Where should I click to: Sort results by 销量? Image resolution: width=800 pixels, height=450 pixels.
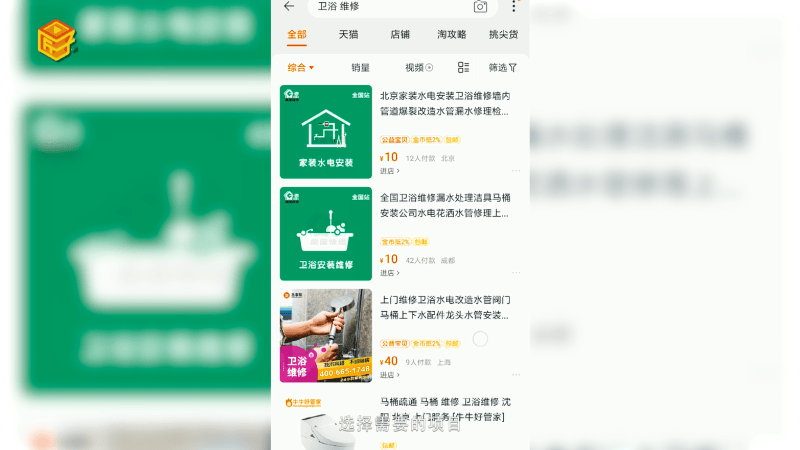360,67
